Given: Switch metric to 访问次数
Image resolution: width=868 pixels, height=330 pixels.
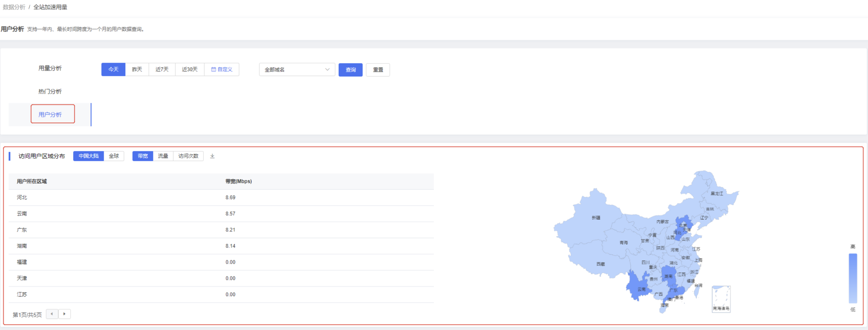Looking at the screenshot, I should pyautogui.click(x=188, y=156).
